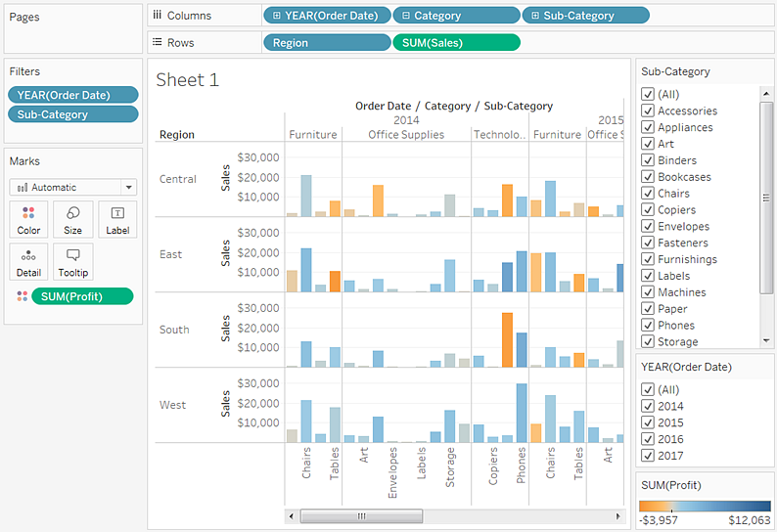Image resolution: width=777 pixels, height=532 pixels.
Task: Open the Size marks card
Action: [x=73, y=219]
